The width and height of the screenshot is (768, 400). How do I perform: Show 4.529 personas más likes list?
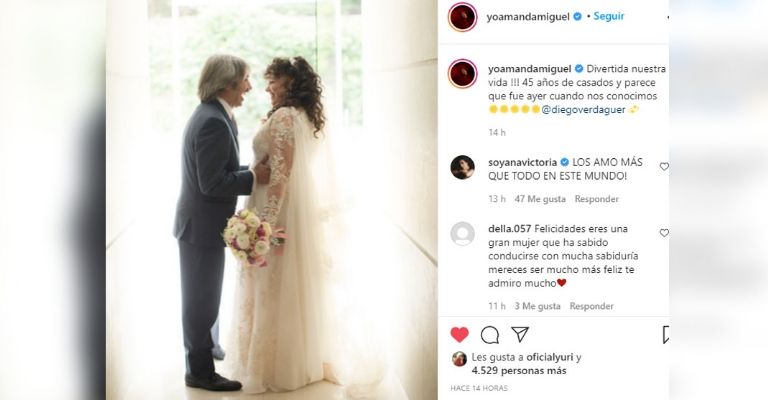[519, 371]
